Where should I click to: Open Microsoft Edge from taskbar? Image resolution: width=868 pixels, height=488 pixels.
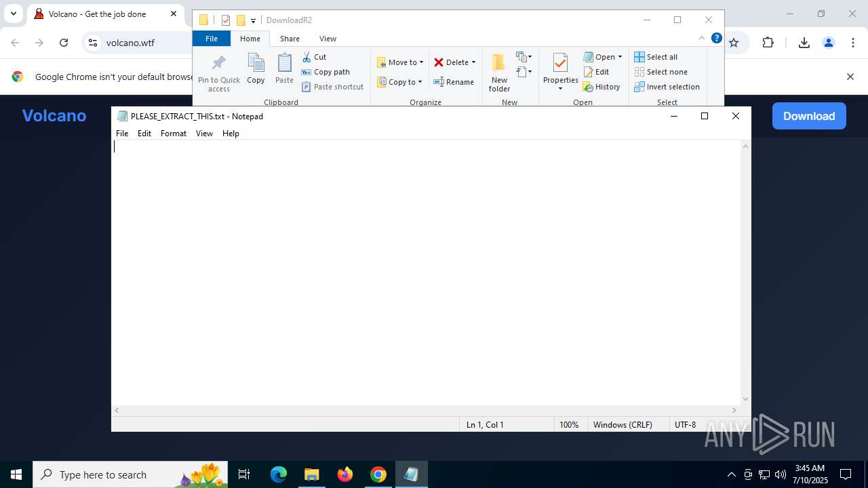coord(279,474)
